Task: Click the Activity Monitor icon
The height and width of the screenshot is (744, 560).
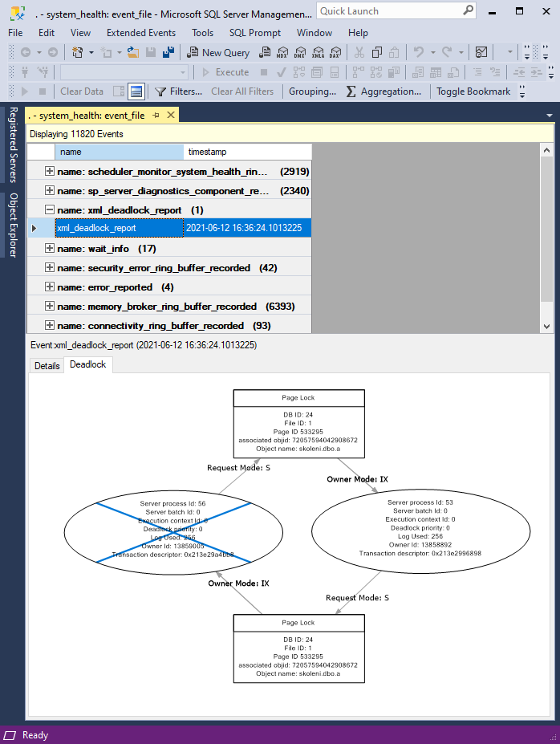Action: (481, 53)
